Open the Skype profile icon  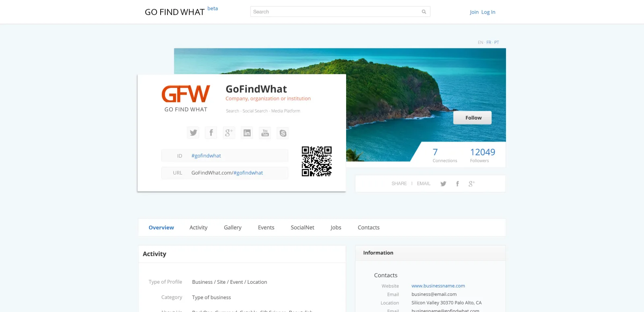coord(283,133)
